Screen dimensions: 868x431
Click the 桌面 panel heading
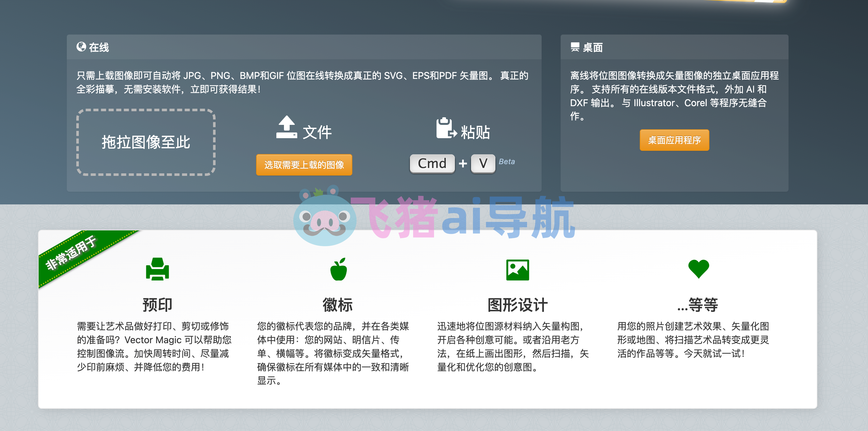pos(593,48)
